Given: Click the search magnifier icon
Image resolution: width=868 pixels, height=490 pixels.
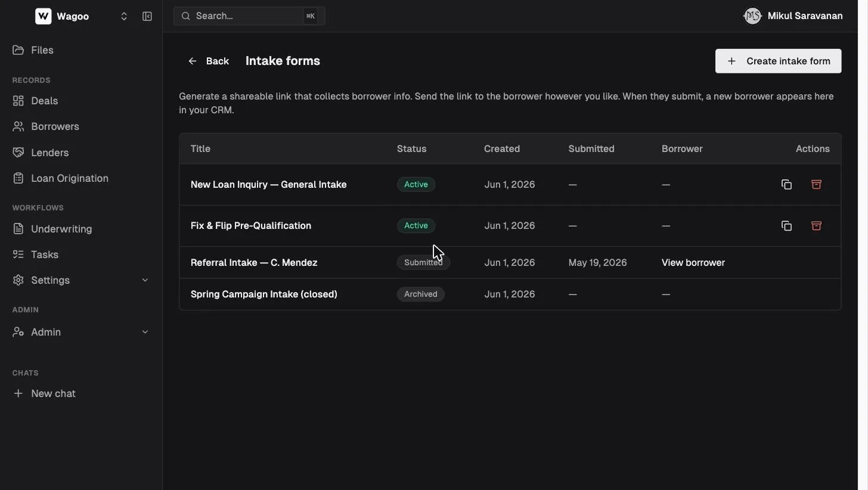Looking at the screenshot, I should click(x=186, y=16).
